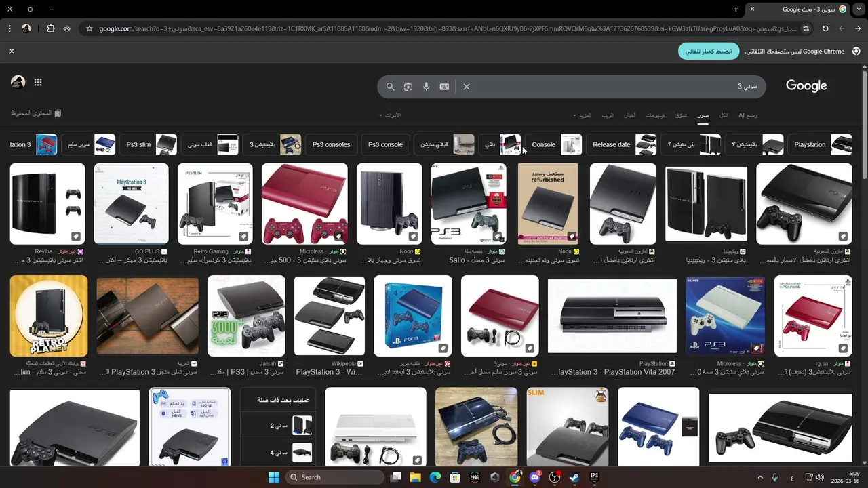Switch to the Videos (فيديوهات) tab

click(655, 115)
